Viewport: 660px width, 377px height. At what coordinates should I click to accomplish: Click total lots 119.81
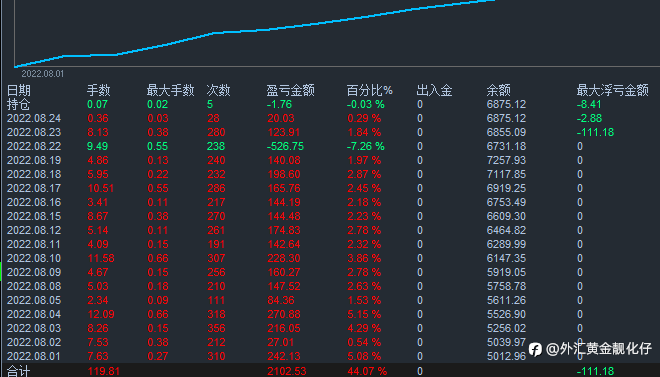coord(104,371)
